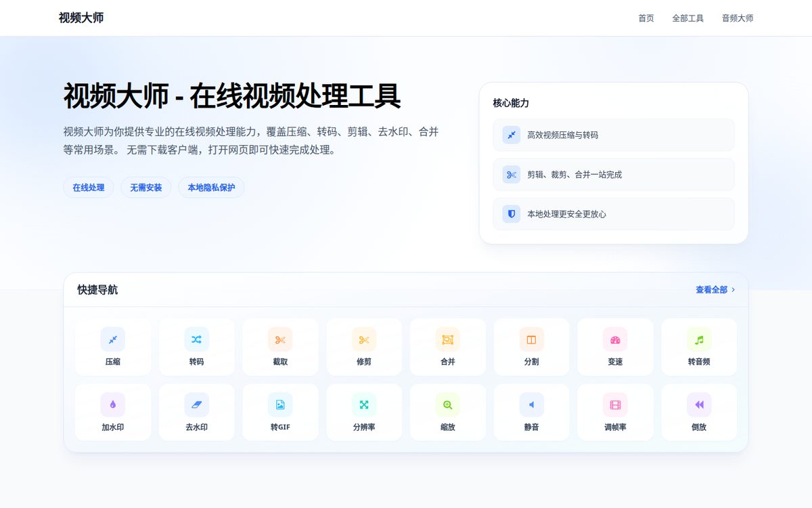The width and height of the screenshot is (812, 508).
Task: Click the 转音频 label text
Action: (x=699, y=362)
